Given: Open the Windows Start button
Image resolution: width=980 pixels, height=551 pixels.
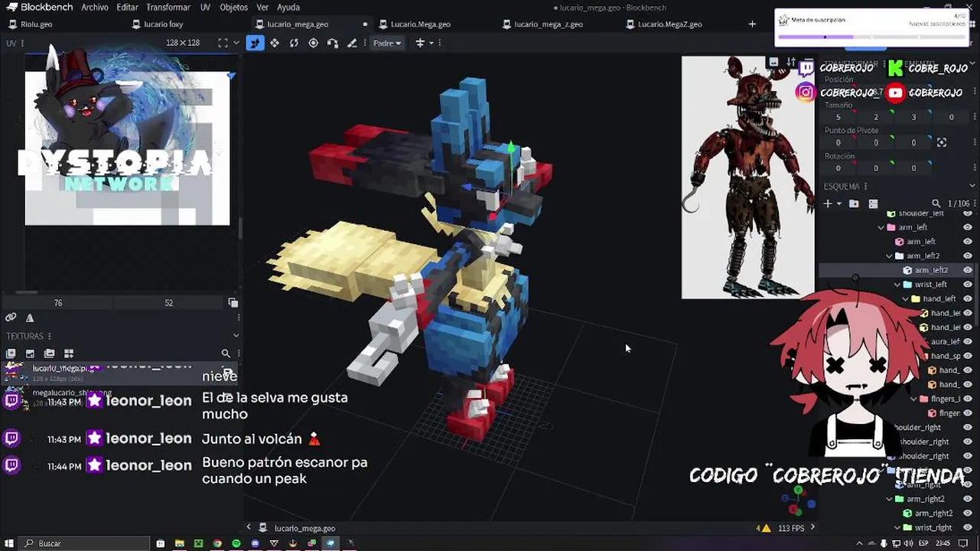Looking at the screenshot, I should [9, 543].
